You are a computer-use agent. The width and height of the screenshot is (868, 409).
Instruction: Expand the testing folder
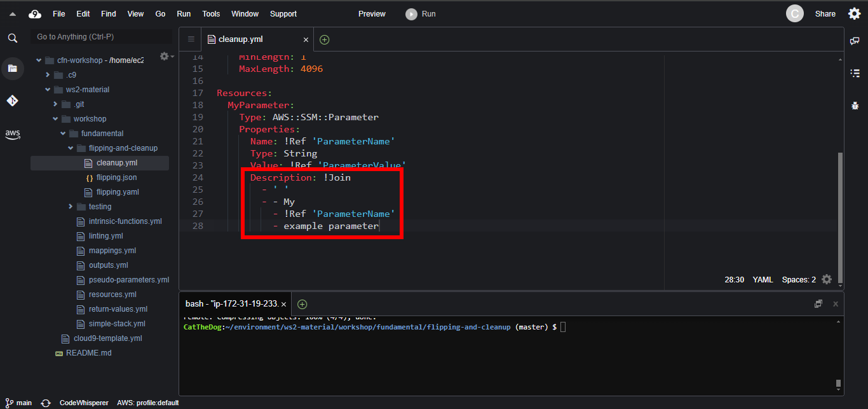tap(71, 207)
